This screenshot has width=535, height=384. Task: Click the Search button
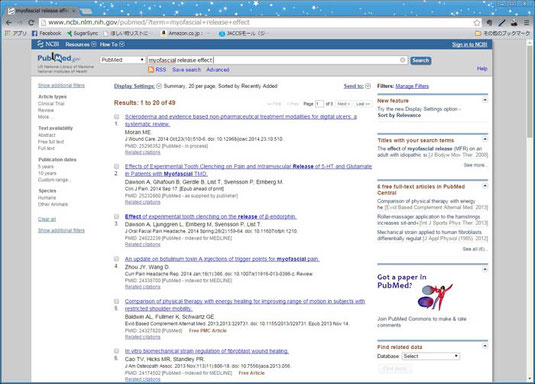tap(420, 60)
